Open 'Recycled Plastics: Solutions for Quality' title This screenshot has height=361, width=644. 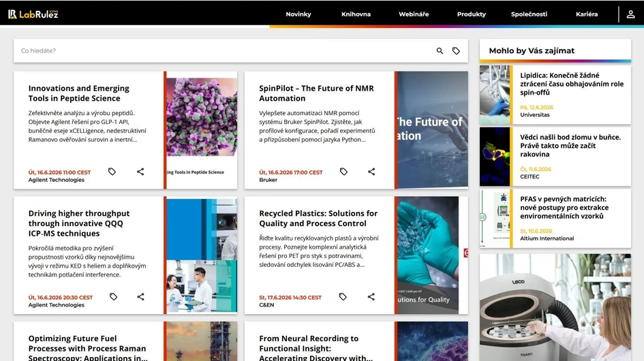(x=318, y=219)
